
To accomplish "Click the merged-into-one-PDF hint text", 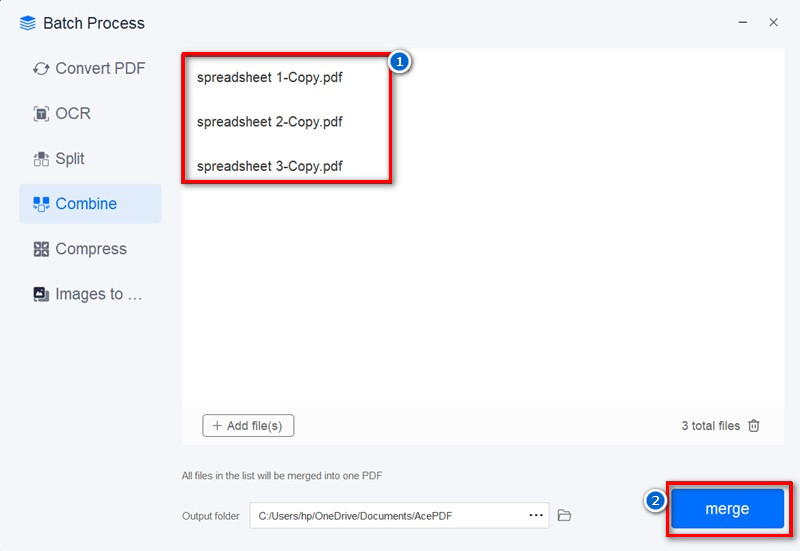I will point(282,475).
